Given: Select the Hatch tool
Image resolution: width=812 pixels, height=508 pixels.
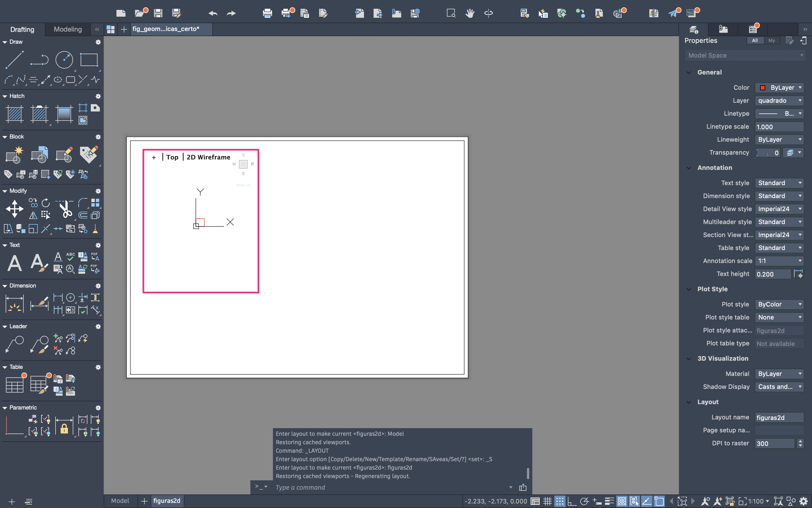Looking at the screenshot, I should [x=14, y=114].
